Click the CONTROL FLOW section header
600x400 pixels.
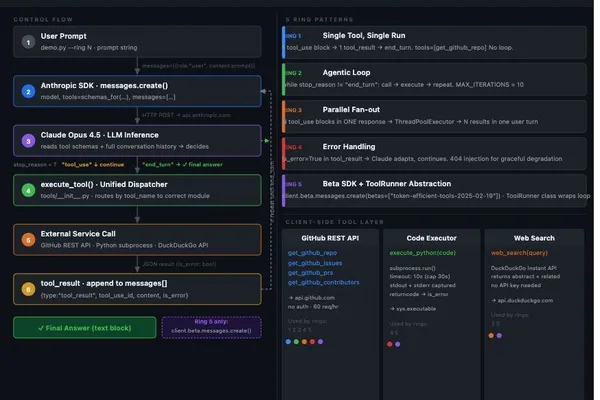pos(43,20)
